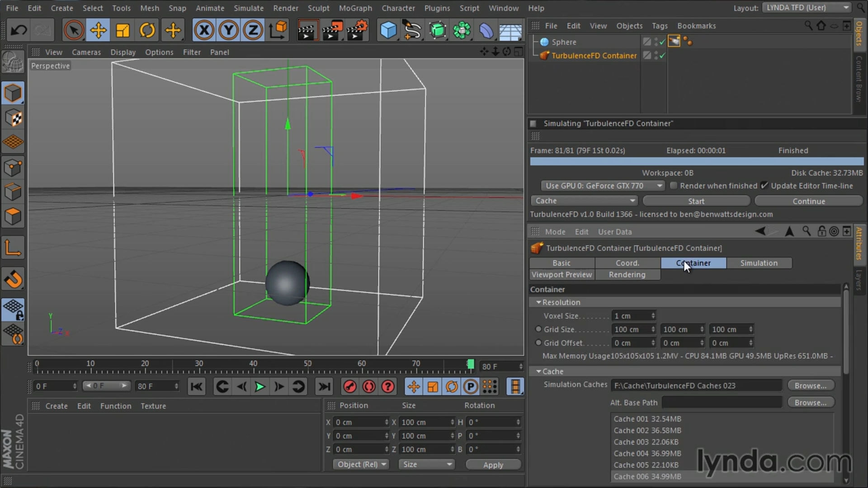868x488 pixels.
Task: Disable Update Editor Time-line checkbox
Action: (764, 186)
